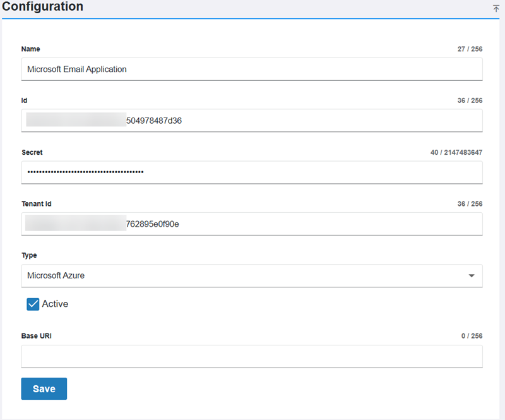Click the Base URI label

(x=37, y=336)
